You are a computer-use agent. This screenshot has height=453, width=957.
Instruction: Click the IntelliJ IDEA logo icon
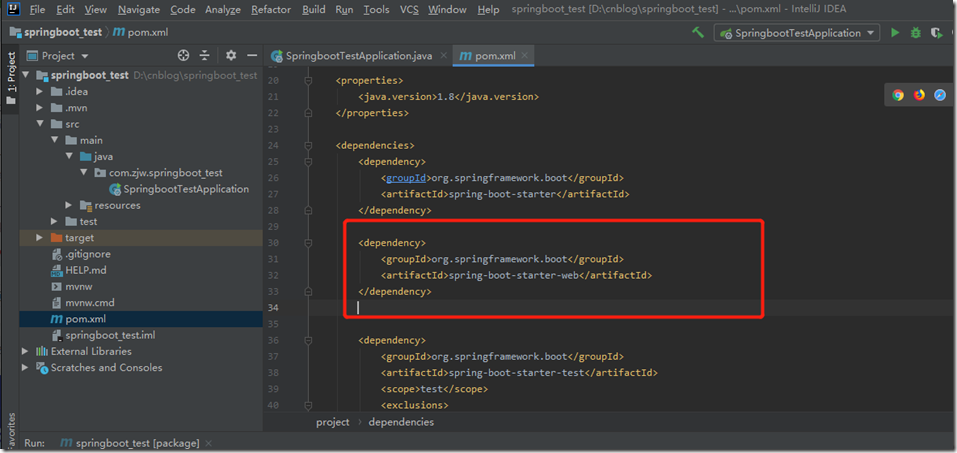coord(13,9)
